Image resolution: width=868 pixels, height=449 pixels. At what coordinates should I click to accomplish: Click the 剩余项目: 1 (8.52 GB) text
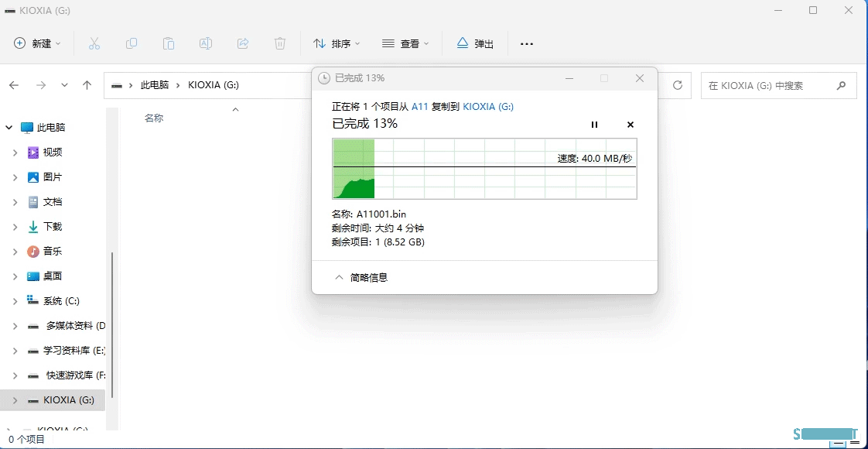[x=378, y=242]
